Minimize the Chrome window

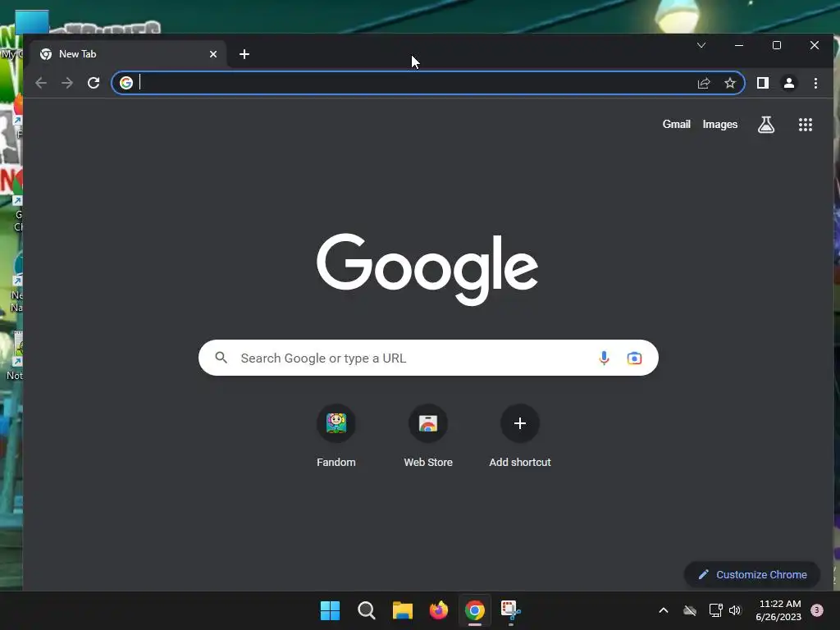[x=739, y=45]
